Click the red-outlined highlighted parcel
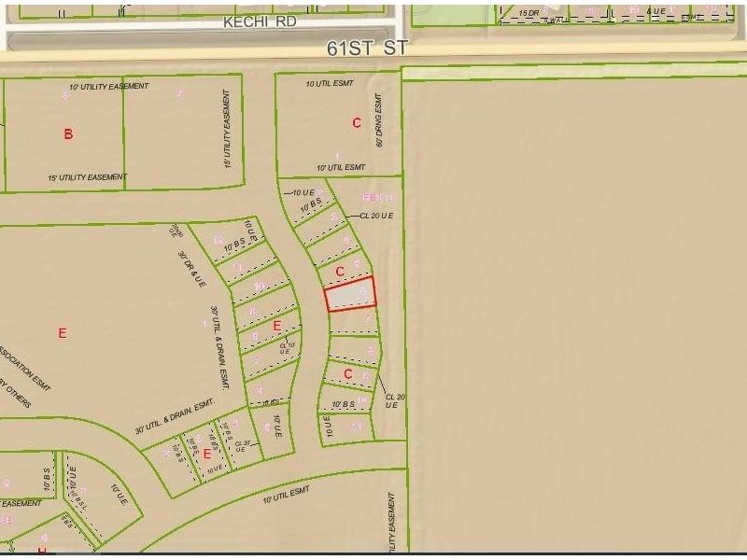Image resolution: width=747 pixels, height=560 pixels. (x=350, y=294)
